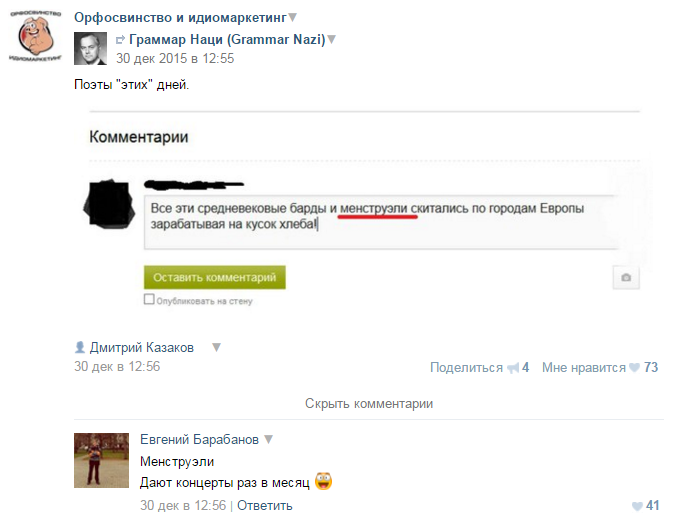Like Евгений Барабанов's comment heart icon
685x523 pixels.
637,506
